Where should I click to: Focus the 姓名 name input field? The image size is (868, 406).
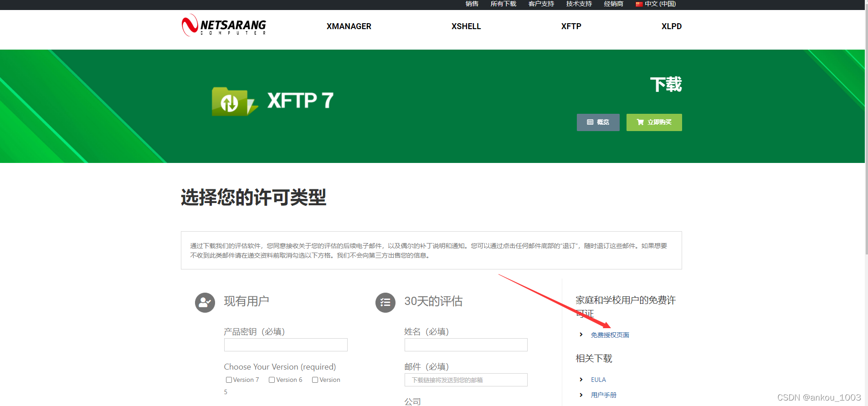click(x=466, y=345)
